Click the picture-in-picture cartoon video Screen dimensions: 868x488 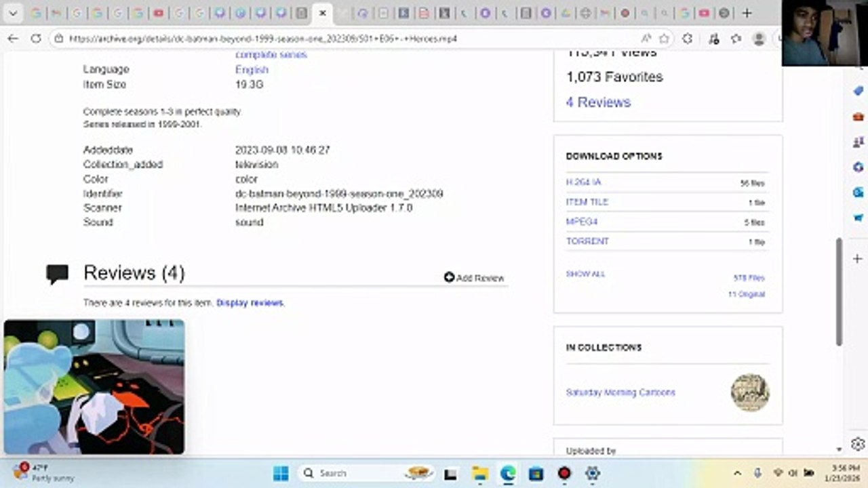click(94, 386)
